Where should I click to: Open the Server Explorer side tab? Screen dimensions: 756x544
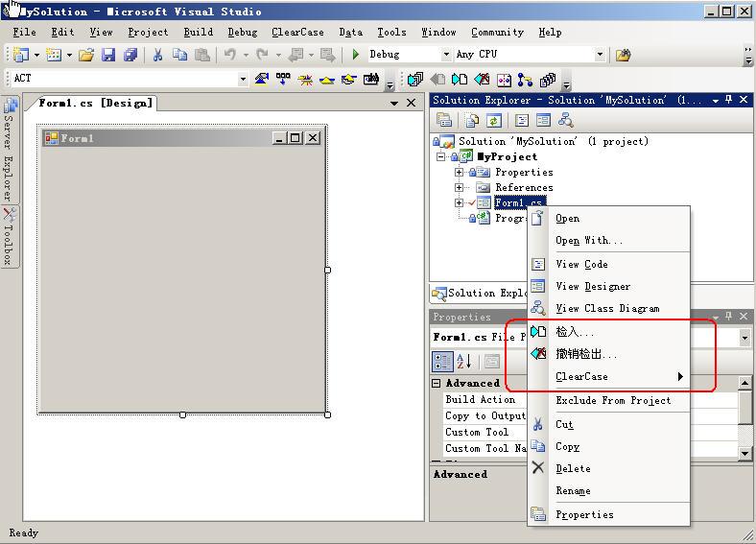10,150
